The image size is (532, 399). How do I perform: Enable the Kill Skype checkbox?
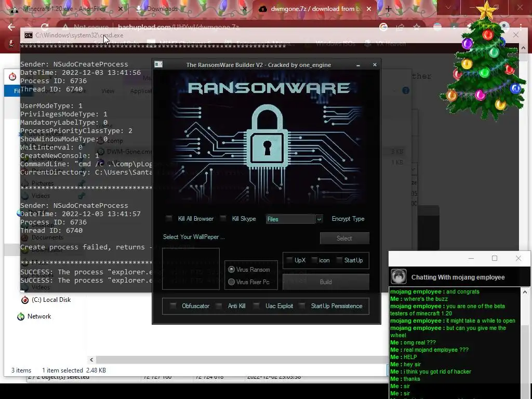pyautogui.click(x=223, y=219)
